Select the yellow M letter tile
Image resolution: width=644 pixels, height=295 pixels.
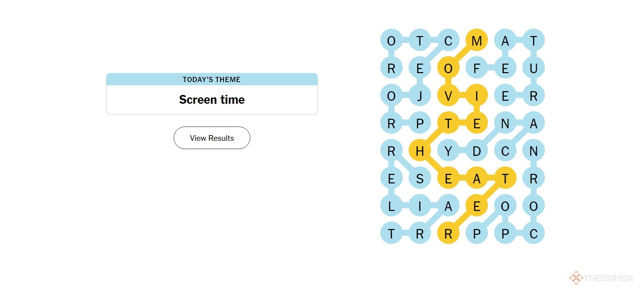477,40
